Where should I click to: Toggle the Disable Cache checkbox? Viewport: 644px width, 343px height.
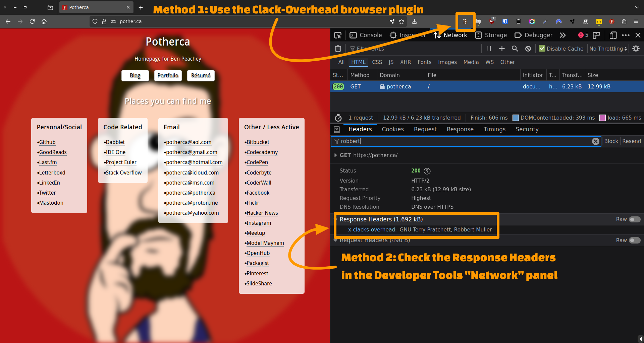(542, 49)
